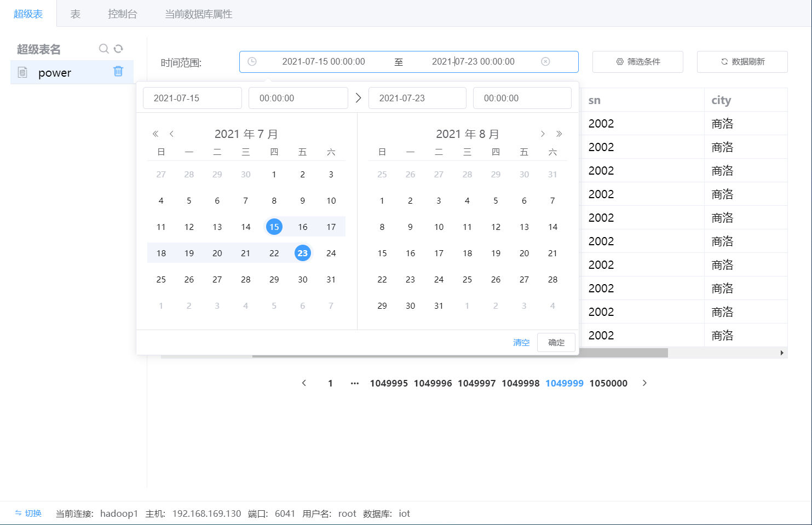Click the database name iot

(404, 514)
